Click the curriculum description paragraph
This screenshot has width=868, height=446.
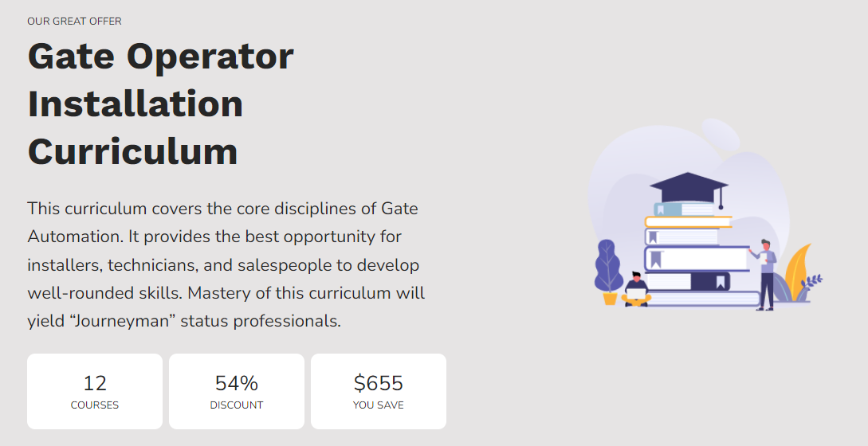[x=226, y=264]
